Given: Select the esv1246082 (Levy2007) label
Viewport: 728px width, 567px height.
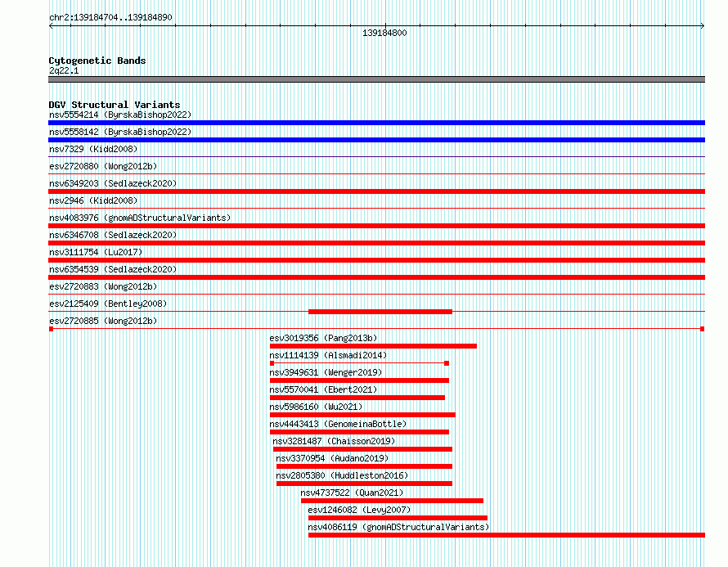Looking at the screenshot, I should click(x=359, y=510).
